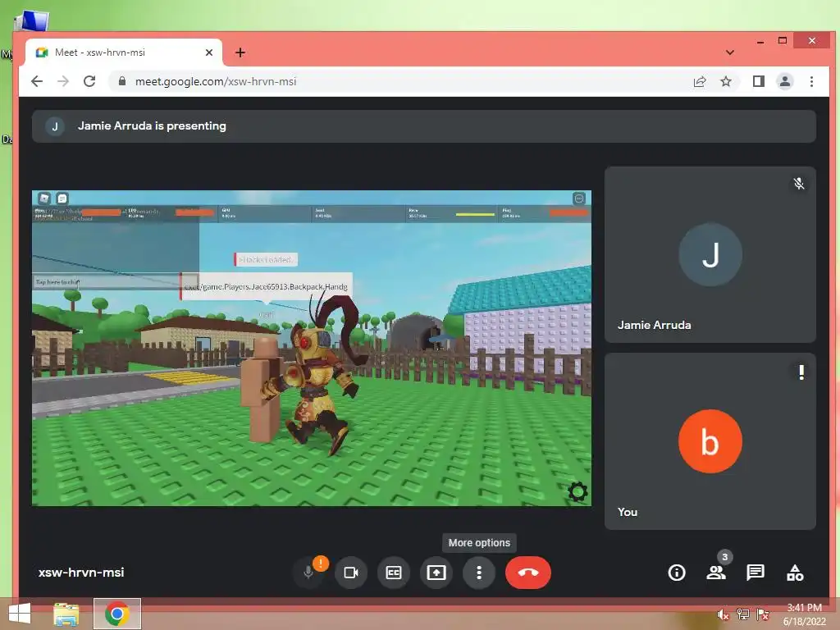Open a new tab with the plus button
The height and width of the screenshot is (630, 840).
coord(240,52)
